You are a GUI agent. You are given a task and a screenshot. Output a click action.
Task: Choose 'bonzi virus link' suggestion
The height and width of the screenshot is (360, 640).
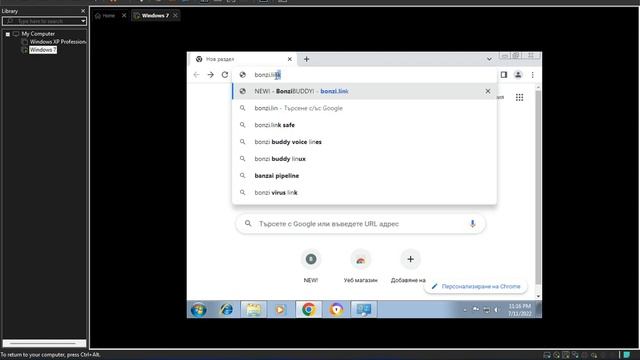point(364,192)
